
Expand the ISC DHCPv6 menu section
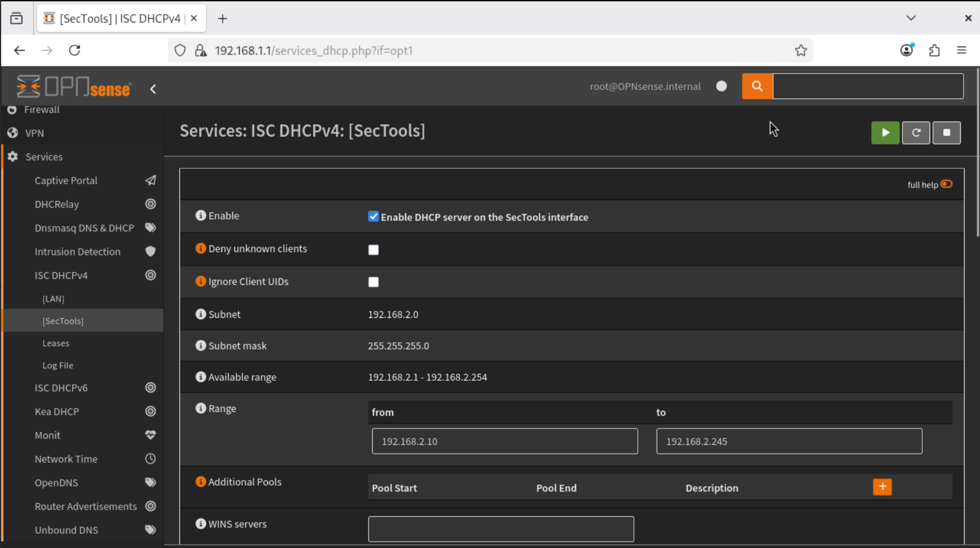61,388
